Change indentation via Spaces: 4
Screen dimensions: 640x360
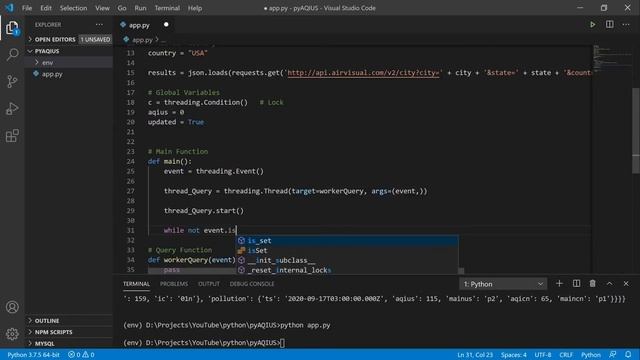[x=513, y=355]
